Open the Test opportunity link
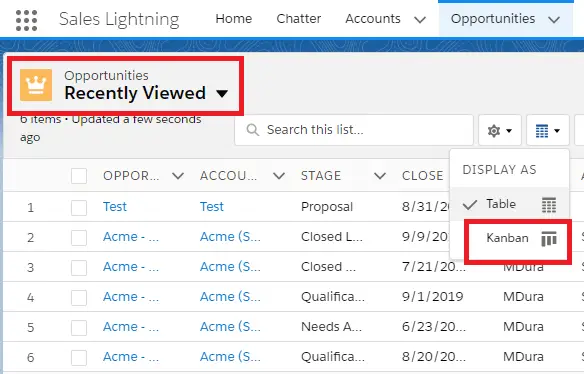 coord(115,207)
